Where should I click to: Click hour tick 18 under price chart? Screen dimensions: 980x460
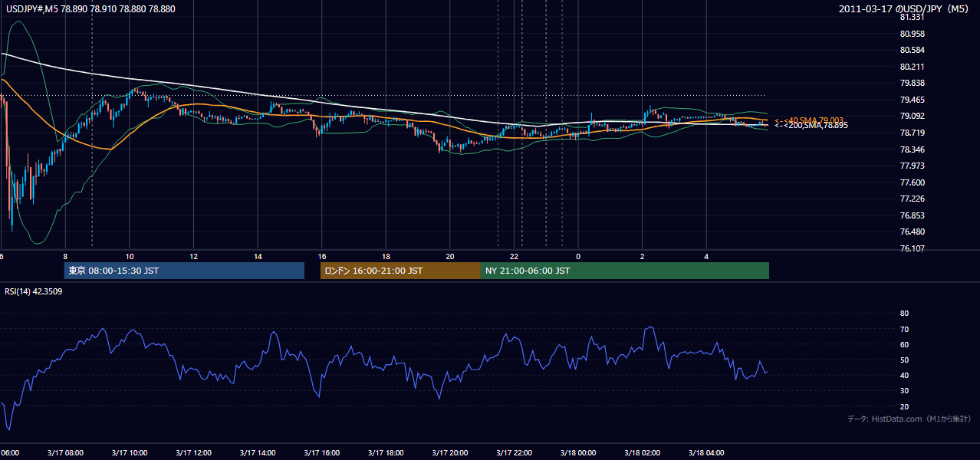[386, 256]
